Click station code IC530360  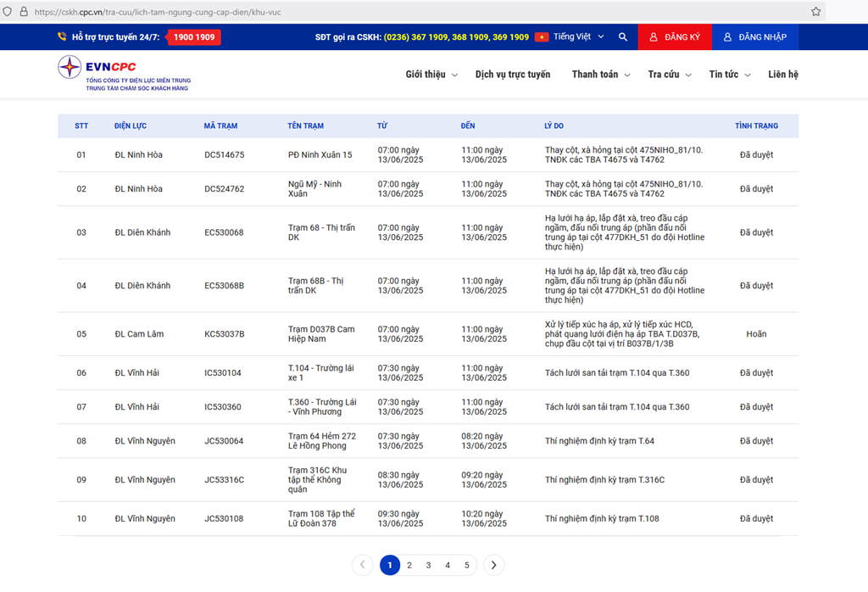223,407
